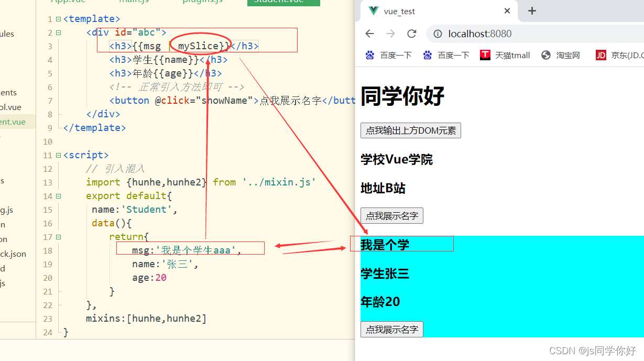Click the 淘宝网 bookmark icon
This screenshot has width=644, height=361.
point(545,55)
